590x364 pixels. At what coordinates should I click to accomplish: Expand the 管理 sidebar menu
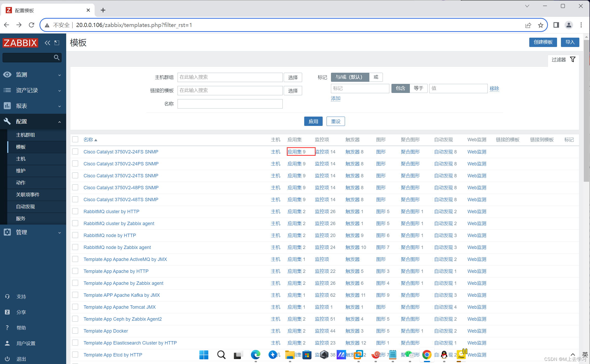pyautogui.click(x=33, y=232)
